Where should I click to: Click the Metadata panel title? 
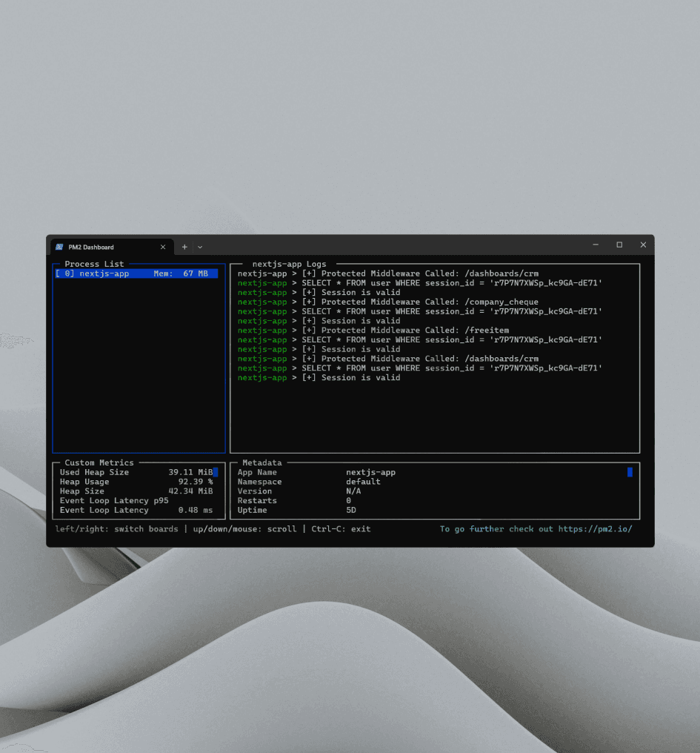(262, 462)
